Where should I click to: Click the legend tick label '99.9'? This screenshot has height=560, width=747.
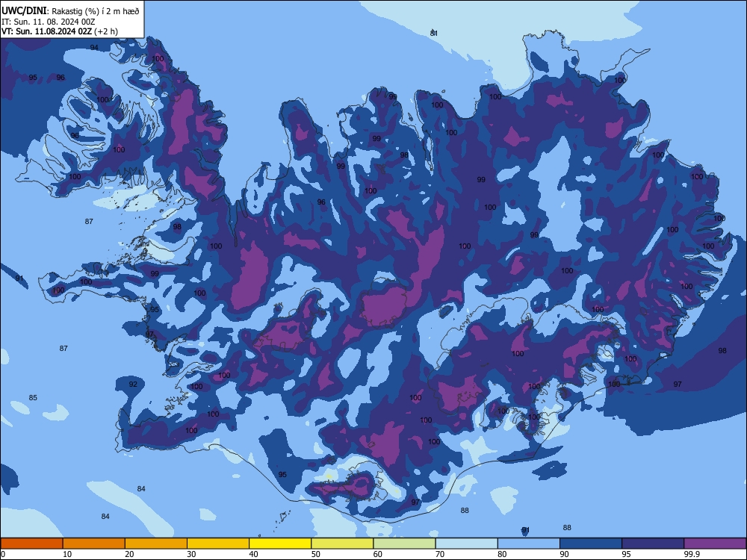(x=691, y=554)
